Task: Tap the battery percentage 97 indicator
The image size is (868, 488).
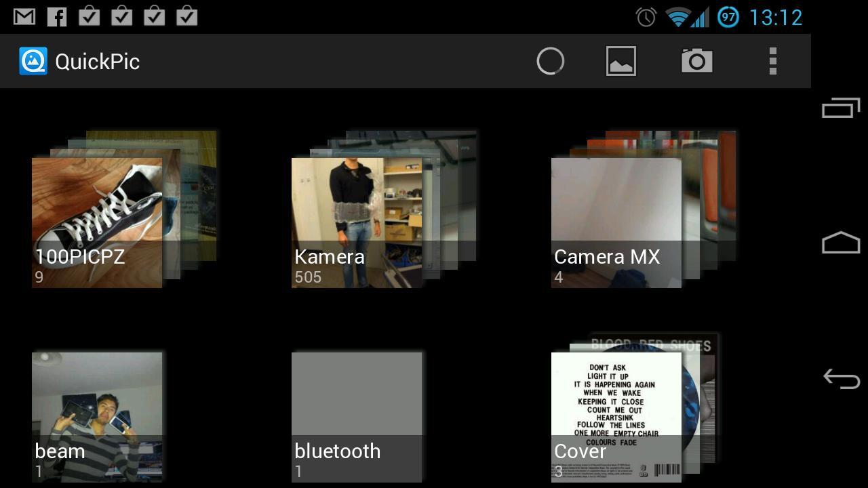Action: pos(728,17)
